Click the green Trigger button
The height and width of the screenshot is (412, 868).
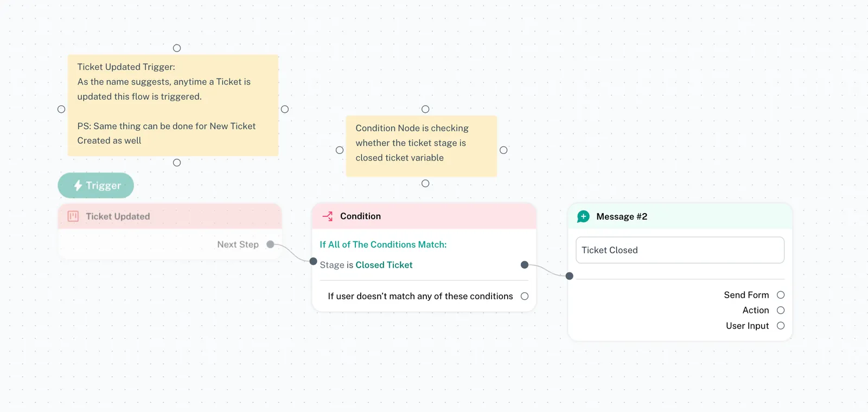(96, 185)
